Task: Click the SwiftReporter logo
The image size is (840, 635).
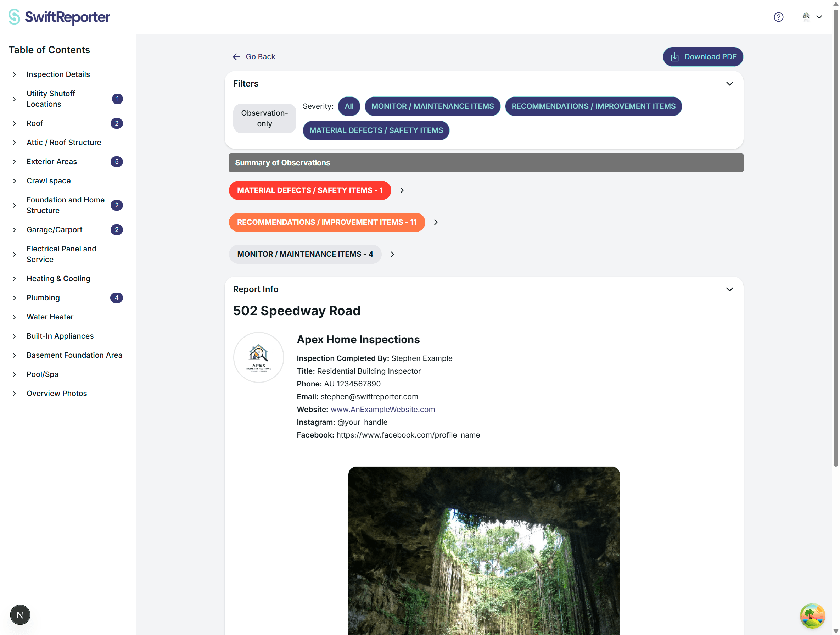Action: point(59,17)
